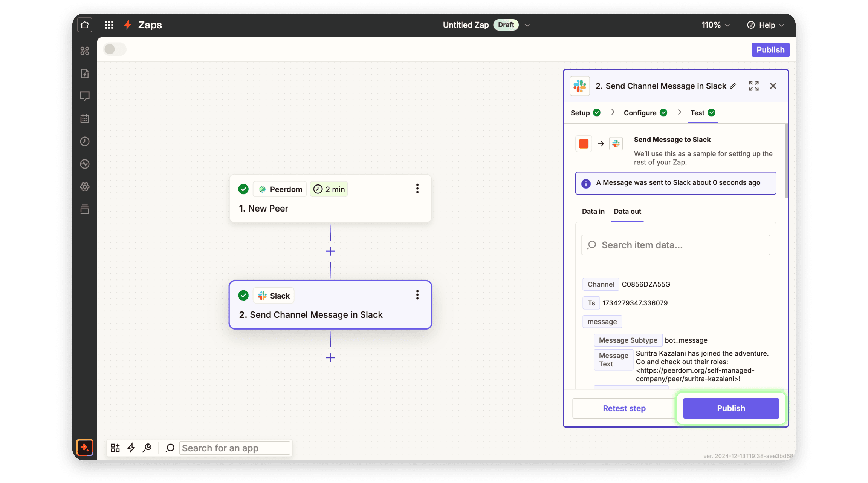Switch to the Data in tab

pos(593,211)
